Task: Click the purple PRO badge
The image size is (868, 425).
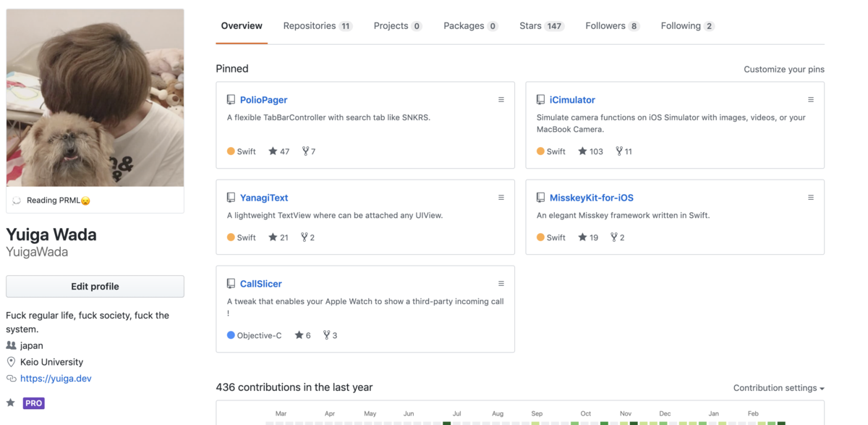Action: click(33, 403)
